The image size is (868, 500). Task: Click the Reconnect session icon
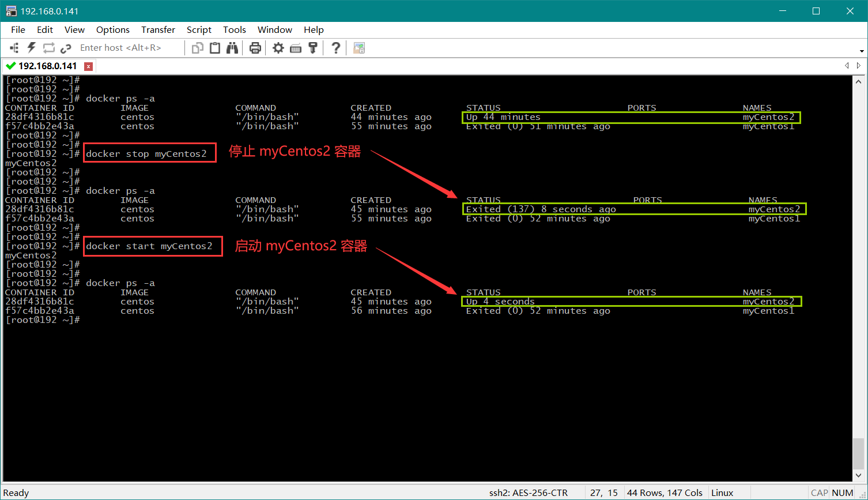tap(49, 48)
